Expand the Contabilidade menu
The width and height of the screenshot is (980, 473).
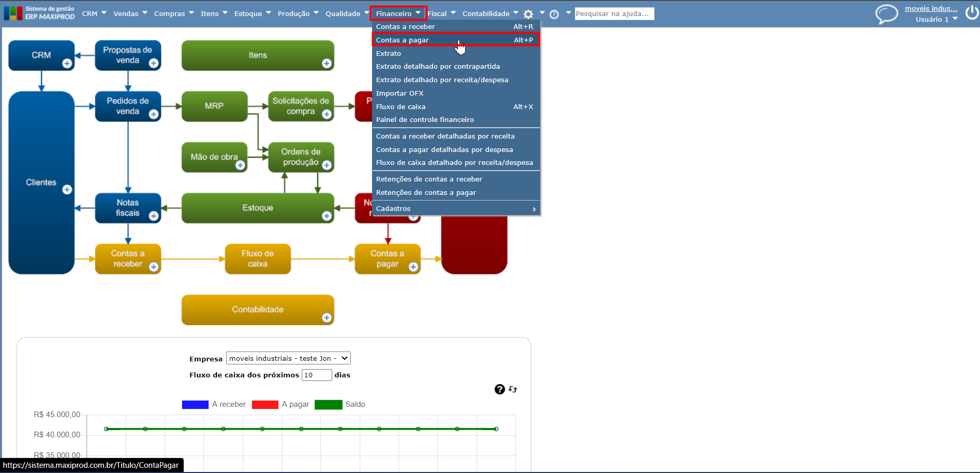(x=491, y=13)
